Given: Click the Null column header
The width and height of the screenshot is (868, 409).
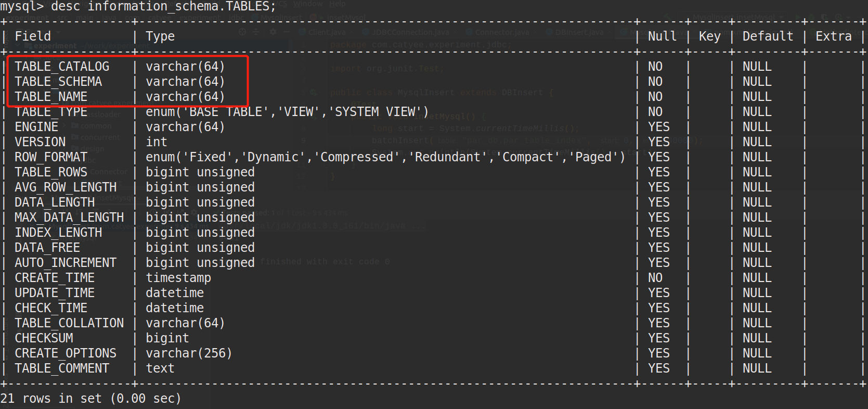Looking at the screenshot, I should click(662, 36).
